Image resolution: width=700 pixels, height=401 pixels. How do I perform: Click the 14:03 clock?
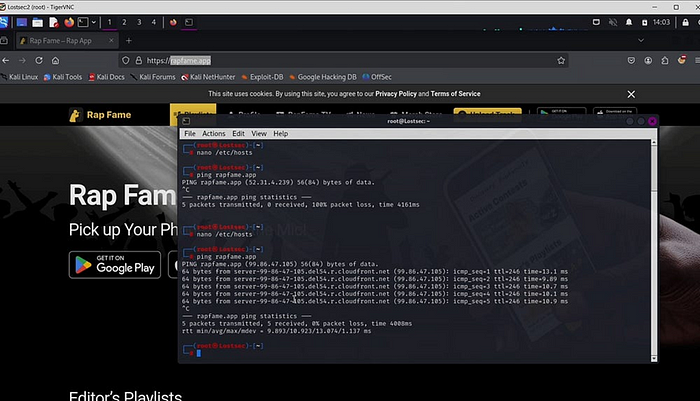[x=661, y=22]
